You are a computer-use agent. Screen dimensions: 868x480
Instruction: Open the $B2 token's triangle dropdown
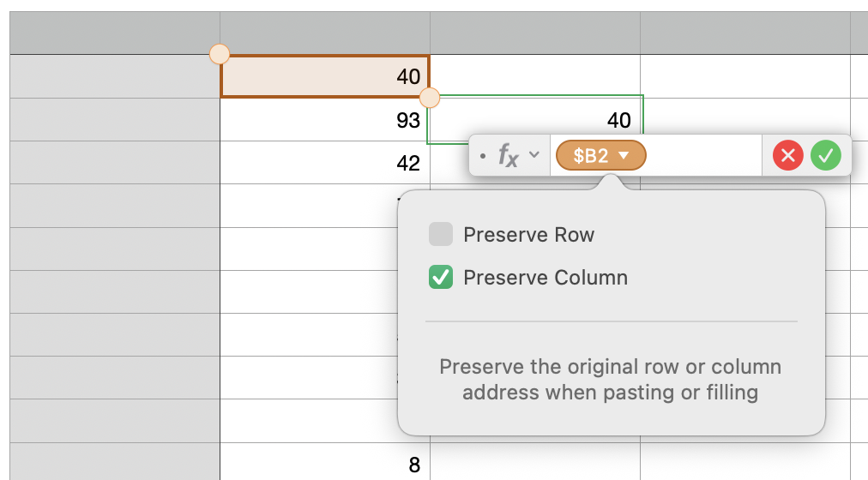pyautogui.click(x=624, y=155)
